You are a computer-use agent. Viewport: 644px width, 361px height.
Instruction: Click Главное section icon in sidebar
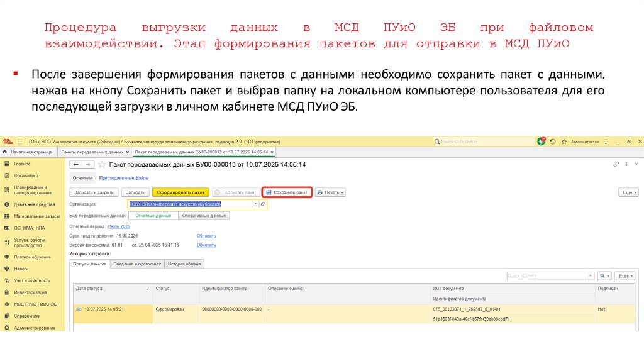point(6,164)
